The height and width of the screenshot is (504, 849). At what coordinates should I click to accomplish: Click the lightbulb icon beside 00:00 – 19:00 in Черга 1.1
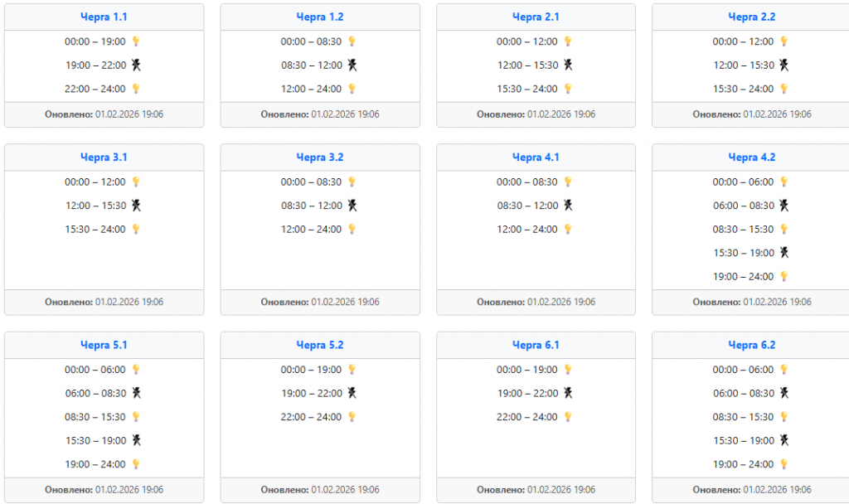point(136,41)
